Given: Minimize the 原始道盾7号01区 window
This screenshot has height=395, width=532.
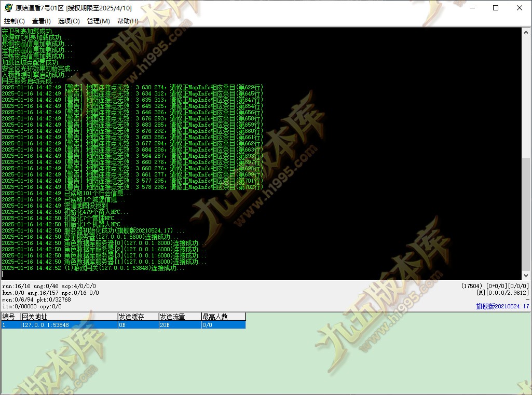Looking at the screenshot, I should 472,8.
